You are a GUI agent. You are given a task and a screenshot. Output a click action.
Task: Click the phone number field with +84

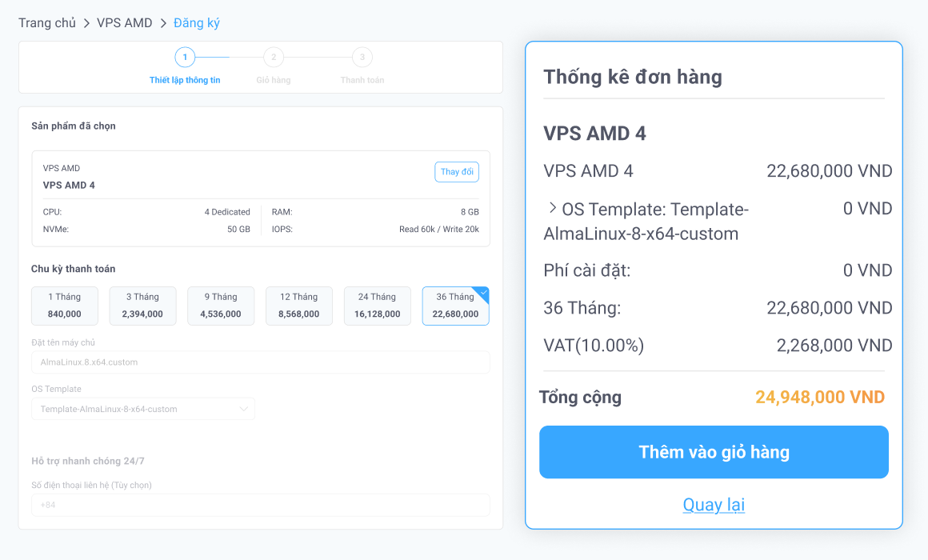(x=260, y=505)
